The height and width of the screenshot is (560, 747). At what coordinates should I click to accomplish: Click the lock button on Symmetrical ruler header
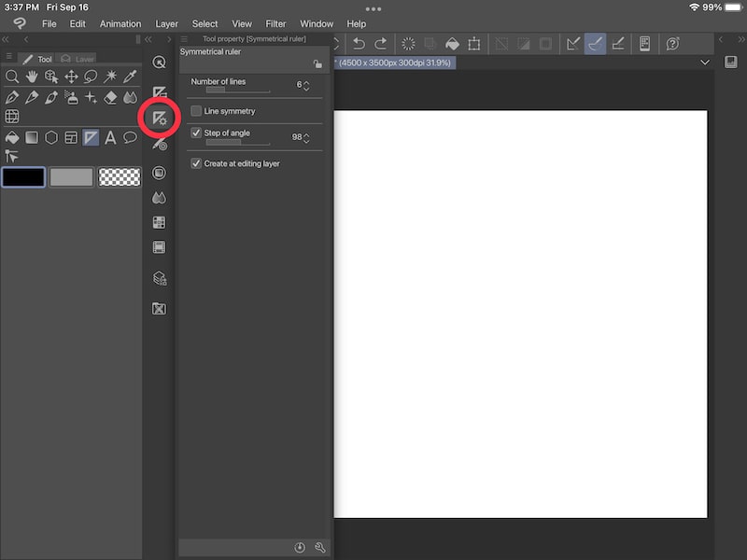[317, 64]
